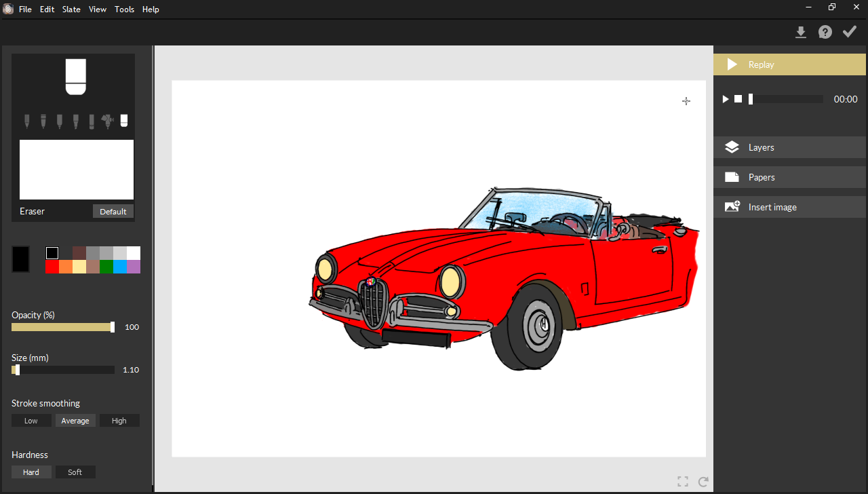Set stroke smoothing to Average
This screenshot has height=494, width=868.
click(75, 421)
